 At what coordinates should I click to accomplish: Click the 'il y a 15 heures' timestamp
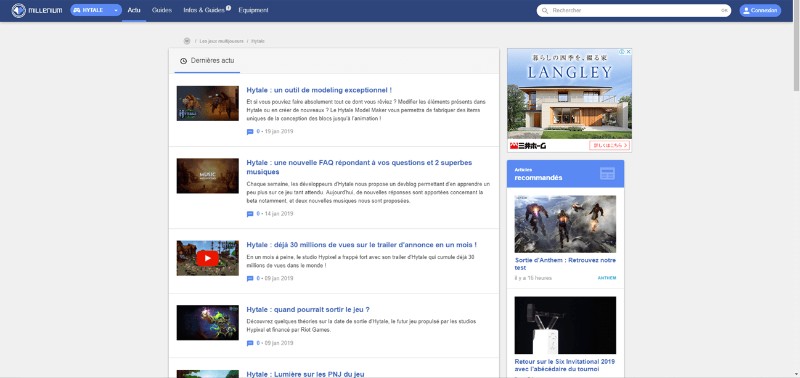click(x=533, y=278)
